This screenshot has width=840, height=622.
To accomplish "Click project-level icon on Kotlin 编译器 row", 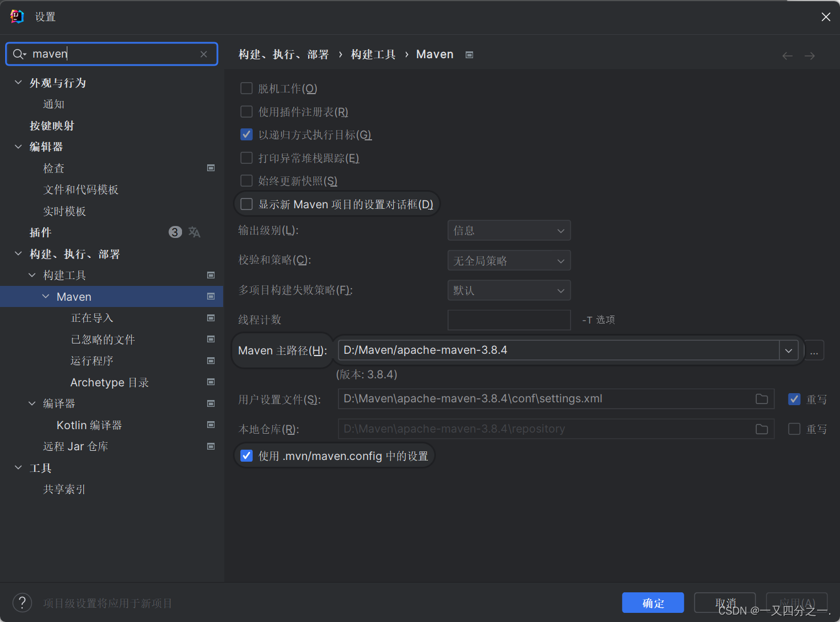I will click(211, 425).
